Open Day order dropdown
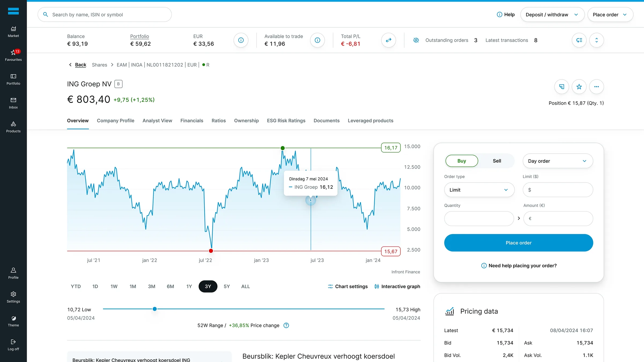Screen dimensions: 644x362 558,161
